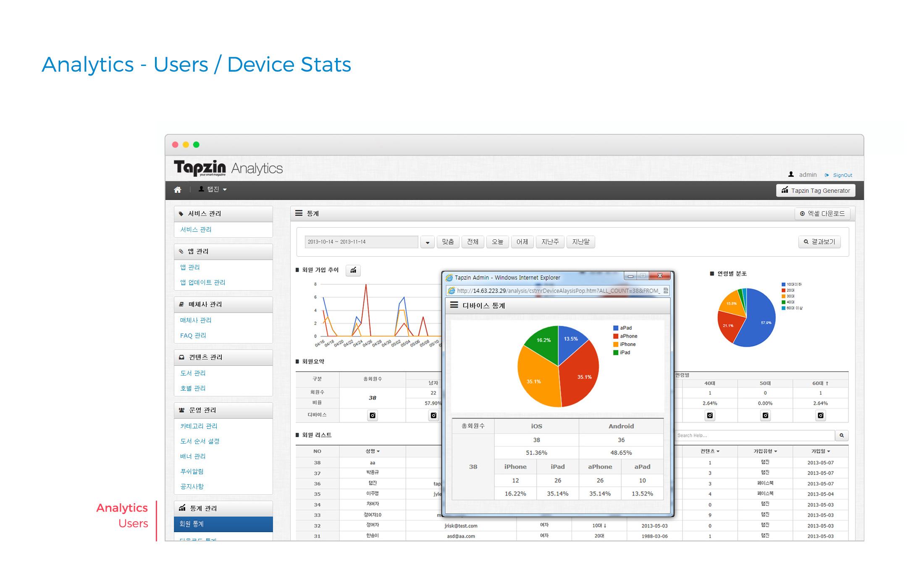
Task: Open 도서 관리 in sidebar
Action: coord(193,373)
